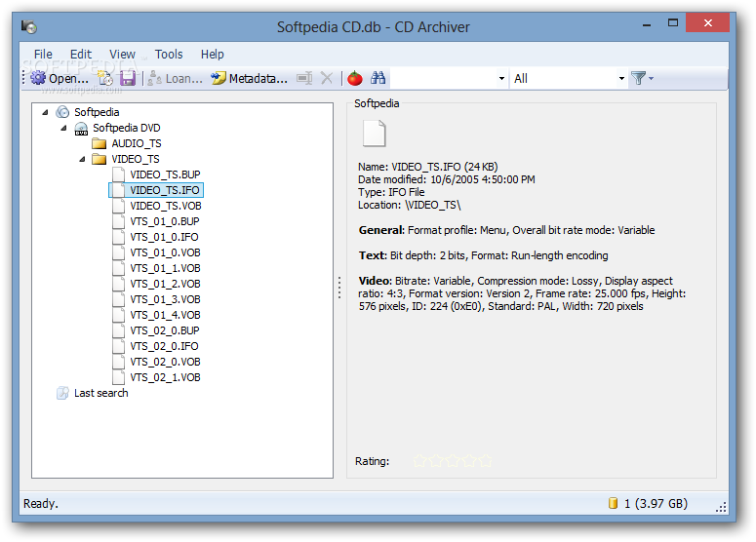Click the large file preview icon
This screenshot has height=542, width=756.
[x=375, y=134]
